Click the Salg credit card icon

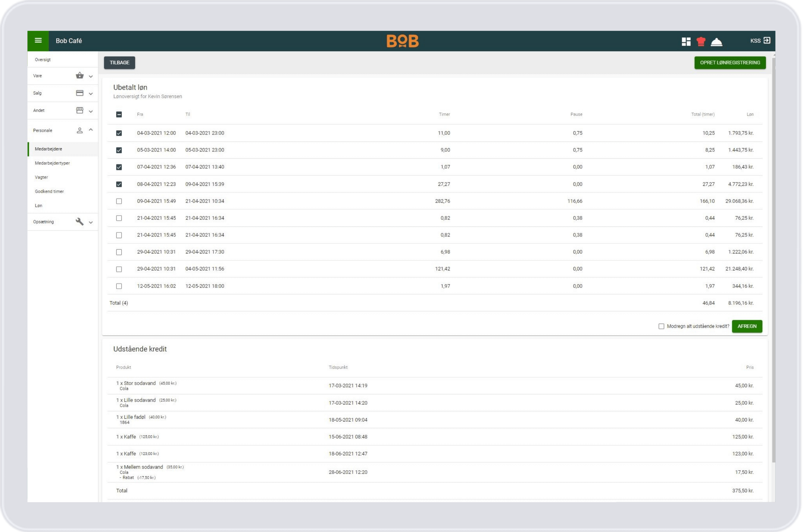point(80,93)
